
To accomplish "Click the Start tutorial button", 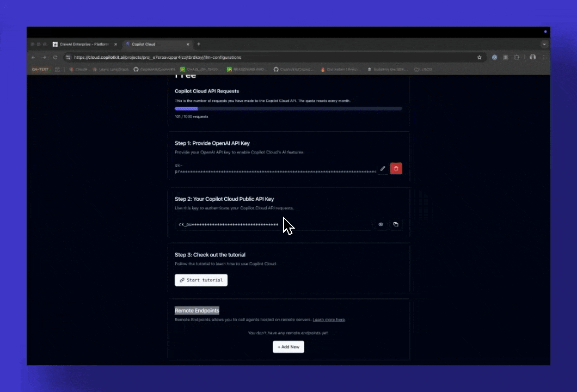I will (x=201, y=280).
